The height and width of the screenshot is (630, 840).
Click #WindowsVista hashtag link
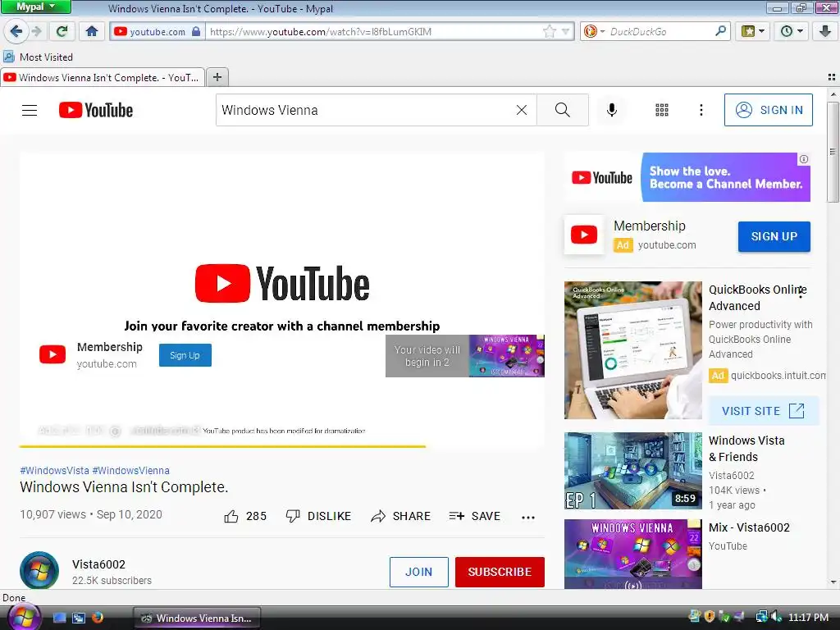click(x=55, y=470)
